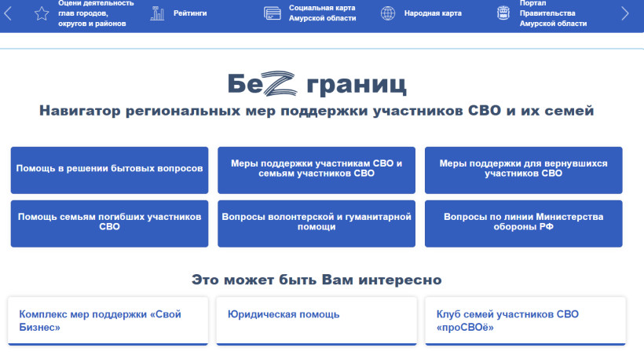Open Оцени деятельность глав городов link
This screenshot has height=359, width=644.
point(97,13)
